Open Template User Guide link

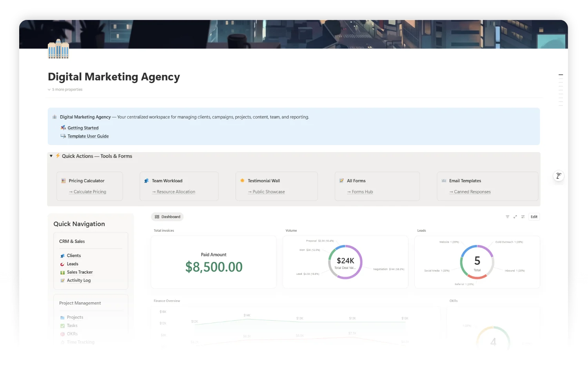88,136
